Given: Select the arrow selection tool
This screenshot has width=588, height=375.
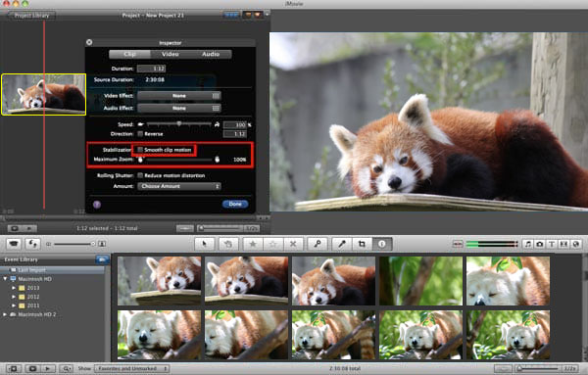Looking at the screenshot, I should pyautogui.click(x=205, y=244).
